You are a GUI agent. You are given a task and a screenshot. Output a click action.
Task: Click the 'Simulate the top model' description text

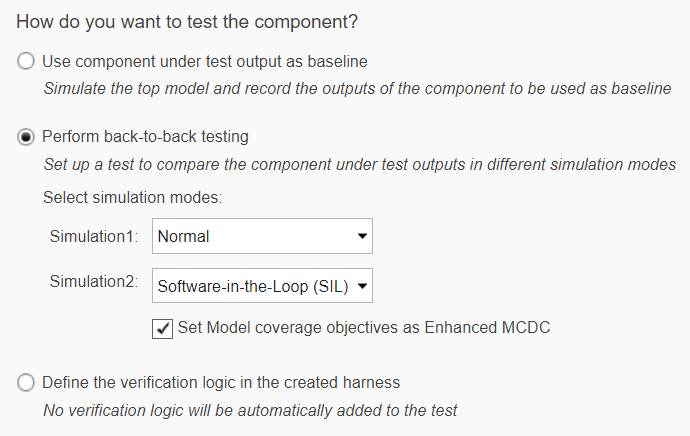(x=357, y=88)
